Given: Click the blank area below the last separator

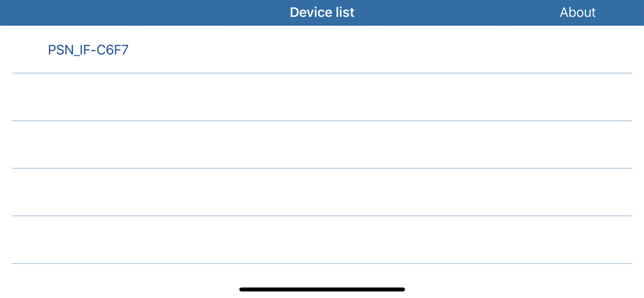Looking at the screenshot, I should click(x=322, y=275).
